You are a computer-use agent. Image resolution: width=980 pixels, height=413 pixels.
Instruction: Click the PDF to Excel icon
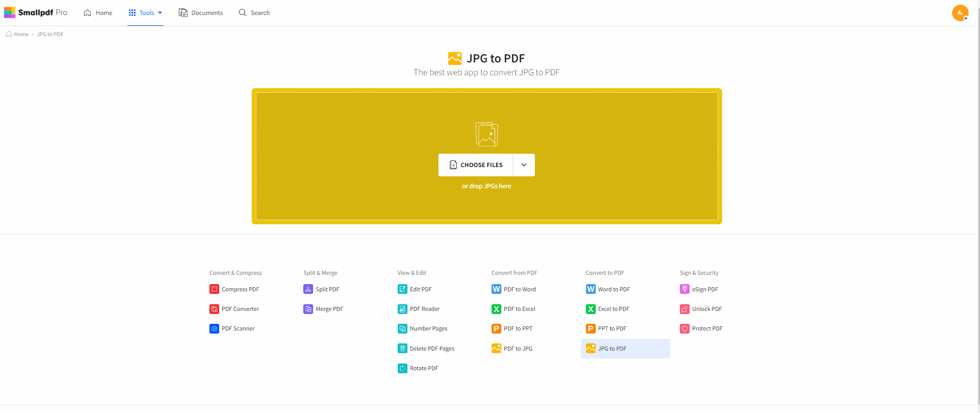point(496,309)
